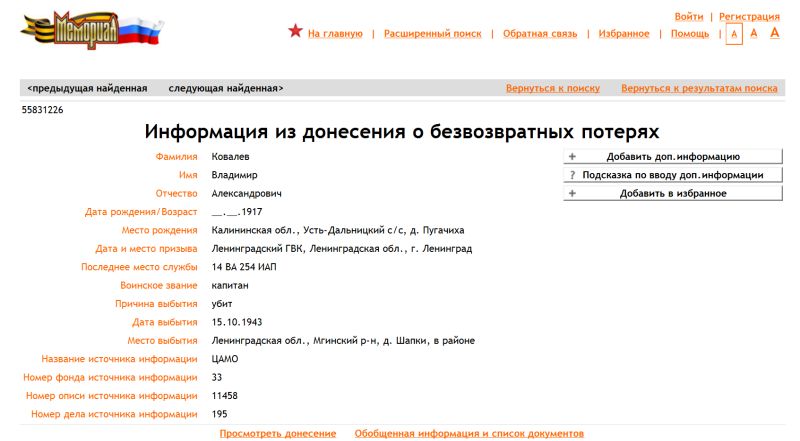Click the Дата выбытия label
This screenshot has width=800, height=441.
(x=165, y=322)
